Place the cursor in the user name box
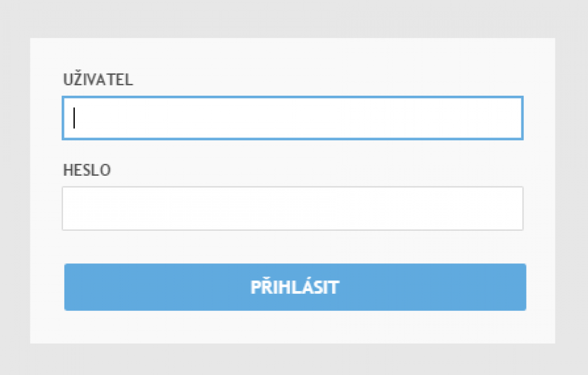The height and width of the screenshot is (375, 588). coord(292,118)
